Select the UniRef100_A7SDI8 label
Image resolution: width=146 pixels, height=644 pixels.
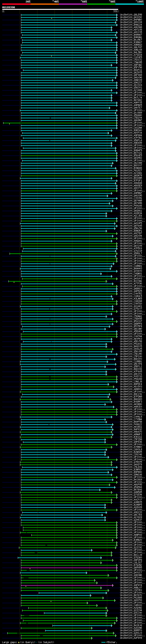tap(131, 55)
